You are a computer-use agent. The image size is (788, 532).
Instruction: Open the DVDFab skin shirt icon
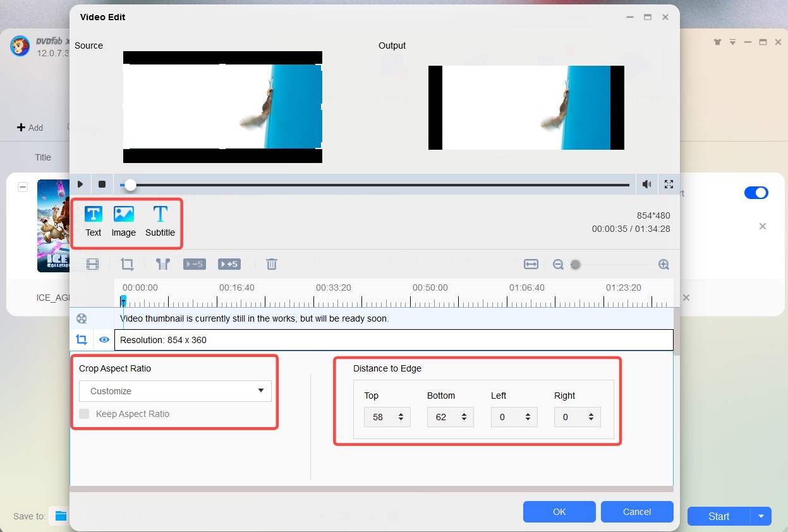(717, 42)
